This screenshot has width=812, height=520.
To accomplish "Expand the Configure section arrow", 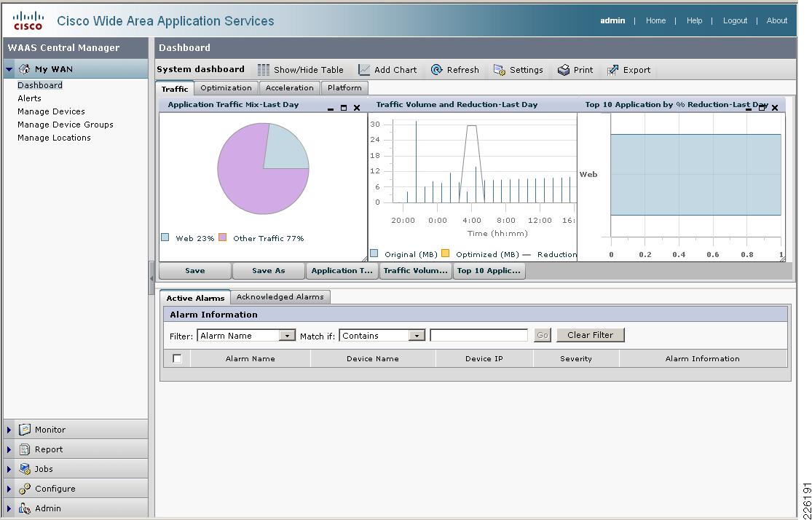I will pos(9,489).
